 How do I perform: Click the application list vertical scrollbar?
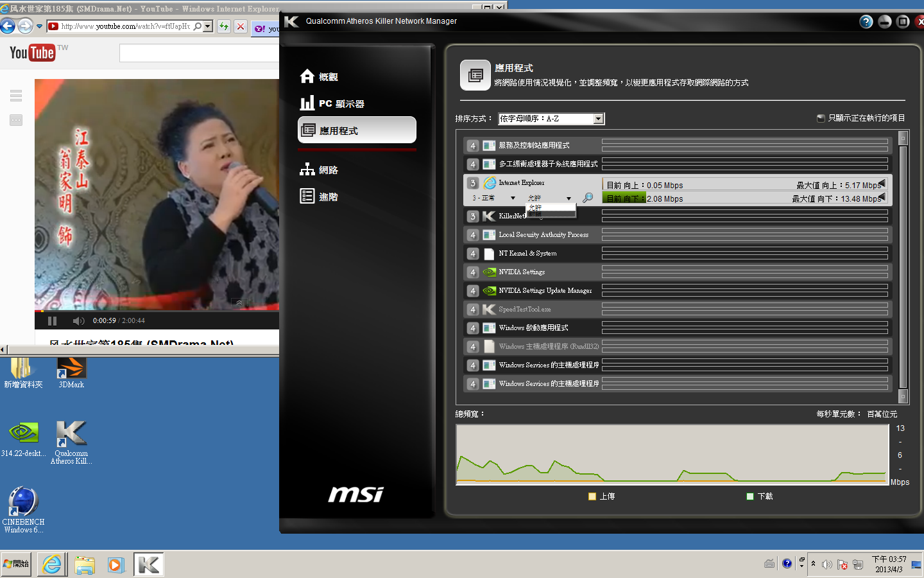(x=903, y=267)
